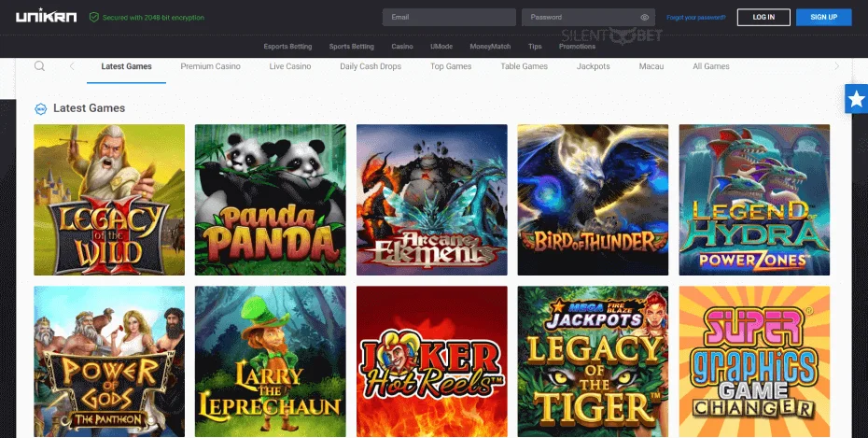
Task: Go to previous game categories with left chevron
Action: 72,66
